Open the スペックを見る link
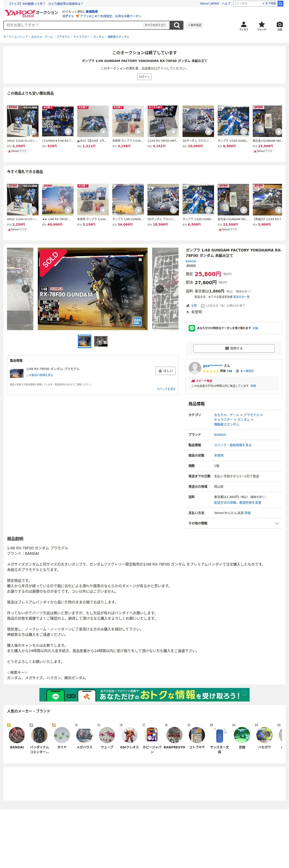This screenshot has width=289, height=868. 166,389
